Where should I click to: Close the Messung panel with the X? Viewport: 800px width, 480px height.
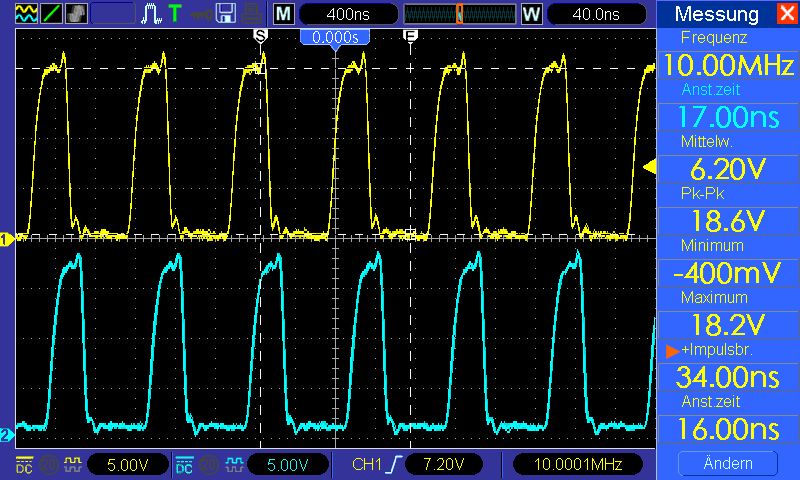pos(787,13)
